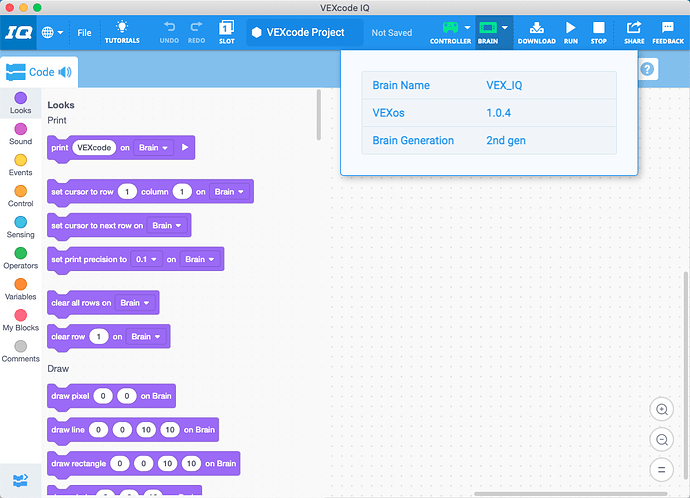Click the Undo arrow

[169, 32]
